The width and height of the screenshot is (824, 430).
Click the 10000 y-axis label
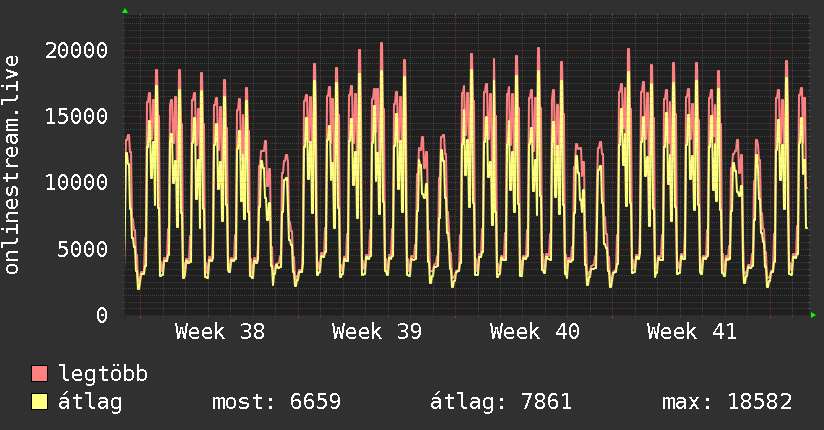click(x=76, y=182)
